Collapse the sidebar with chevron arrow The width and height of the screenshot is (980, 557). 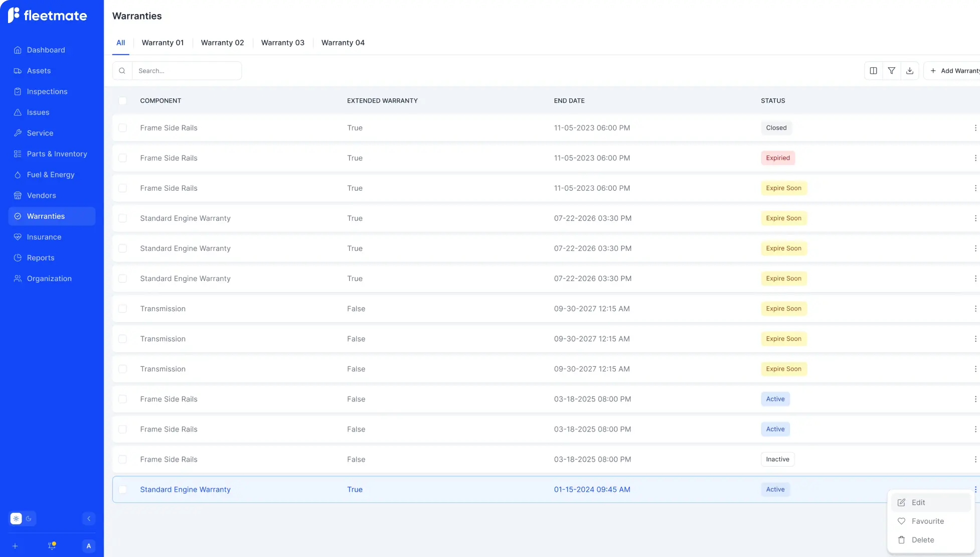89,518
